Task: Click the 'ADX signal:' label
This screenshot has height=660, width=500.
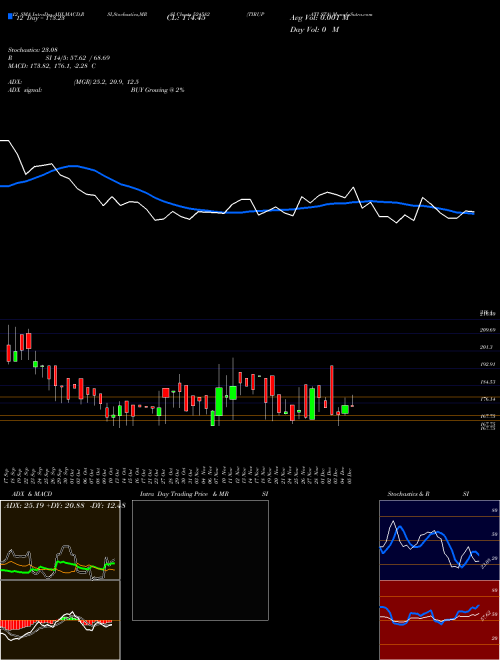Action: 25,90
